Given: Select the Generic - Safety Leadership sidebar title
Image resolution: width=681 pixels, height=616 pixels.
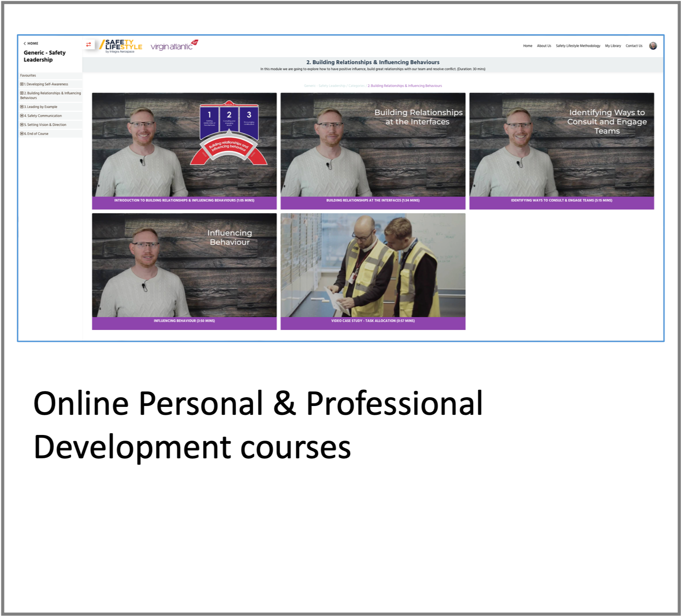Looking at the screenshot, I should tap(44, 56).
